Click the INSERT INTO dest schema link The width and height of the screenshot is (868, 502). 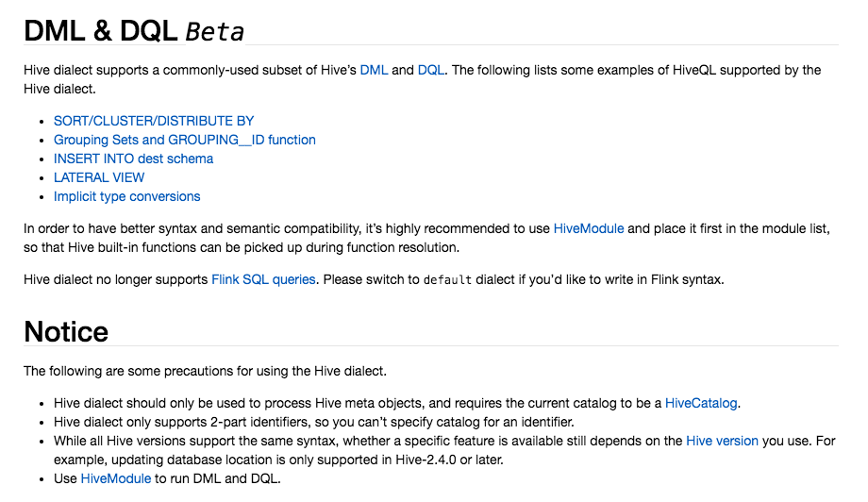pos(133,159)
